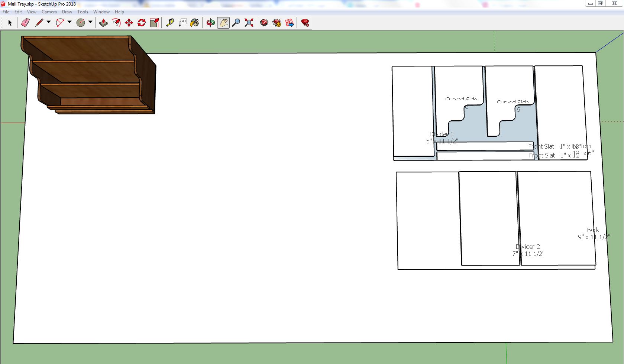Viewport: 624px width, 364px height.
Task: Select the Move tool
Action: [129, 23]
